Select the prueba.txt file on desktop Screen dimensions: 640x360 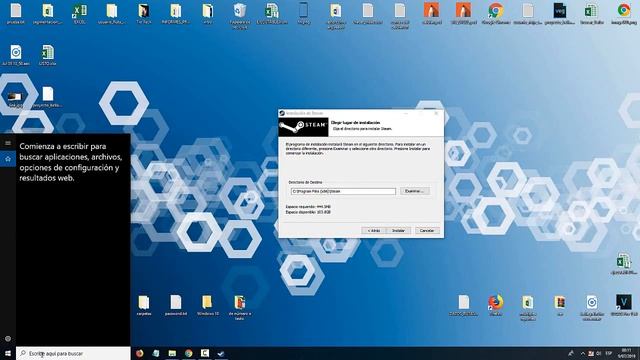16,13
